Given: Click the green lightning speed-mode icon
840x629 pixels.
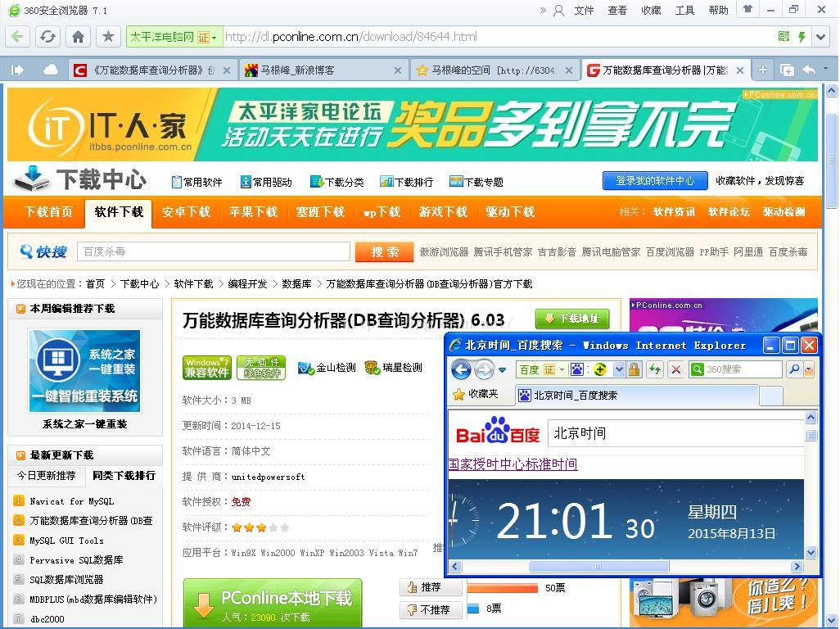Looking at the screenshot, I should (x=802, y=36).
